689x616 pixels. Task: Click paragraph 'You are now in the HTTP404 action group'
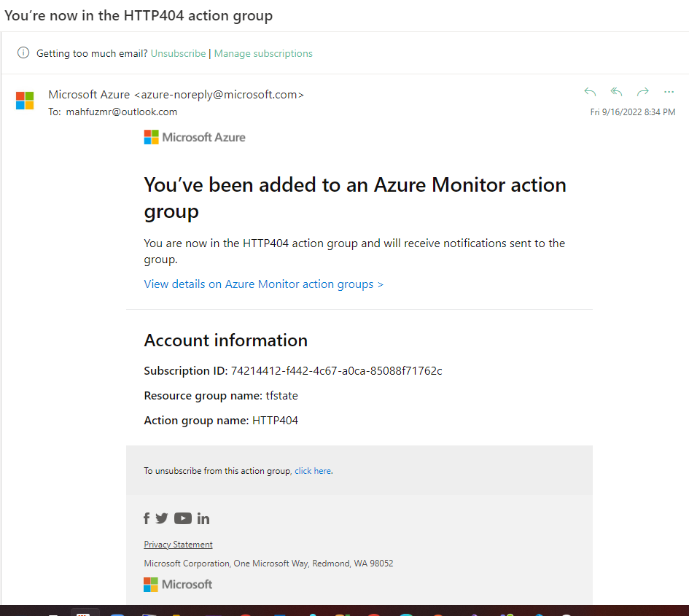(x=354, y=252)
